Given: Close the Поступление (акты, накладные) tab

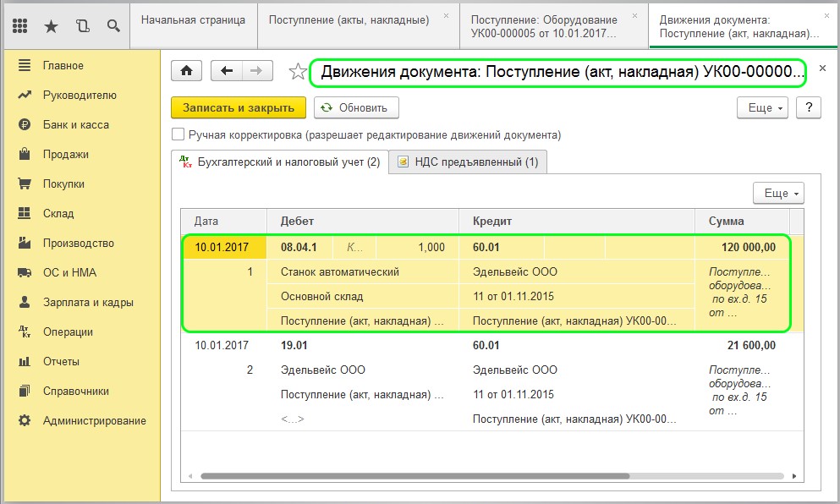Looking at the screenshot, I should click(x=446, y=16).
